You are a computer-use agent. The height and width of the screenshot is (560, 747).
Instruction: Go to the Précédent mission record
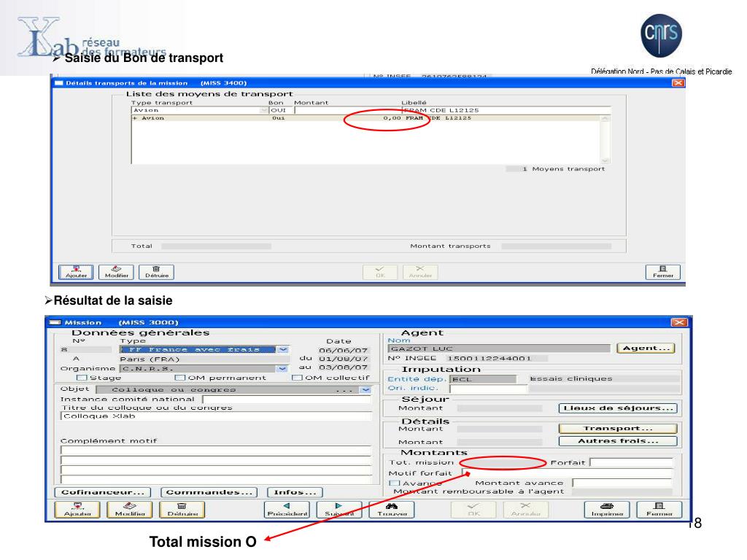pos(287,510)
